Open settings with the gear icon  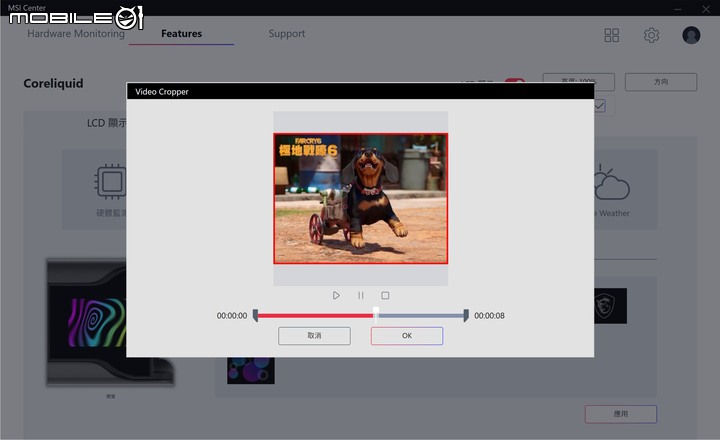(651, 35)
